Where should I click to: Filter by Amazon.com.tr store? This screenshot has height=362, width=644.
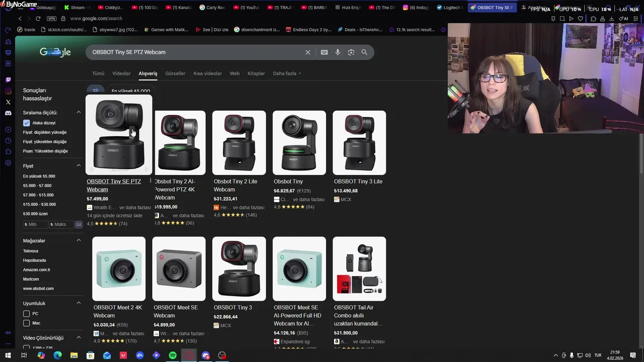(x=37, y=269)
